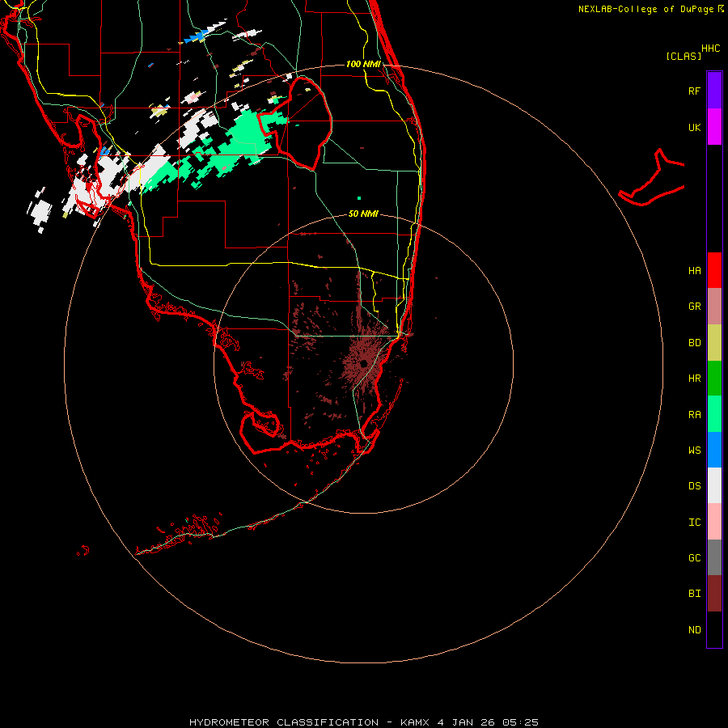Screen dimensions: 728x728
Task: Click the isolated green echo pixel inland
Action: [x=359, y=198]
